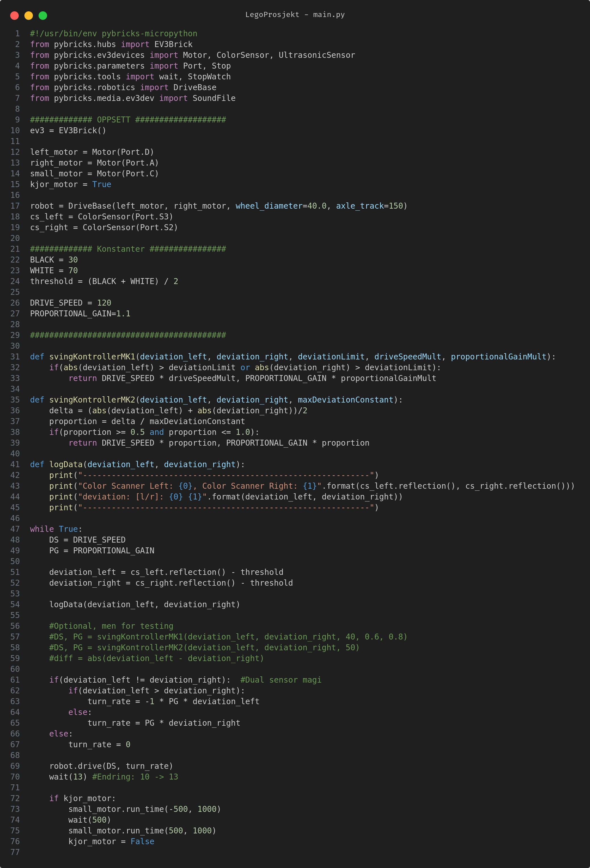Click the '#Dual sensor magi' comment
This screenshot has width=590, height=868.
(281, 680)
